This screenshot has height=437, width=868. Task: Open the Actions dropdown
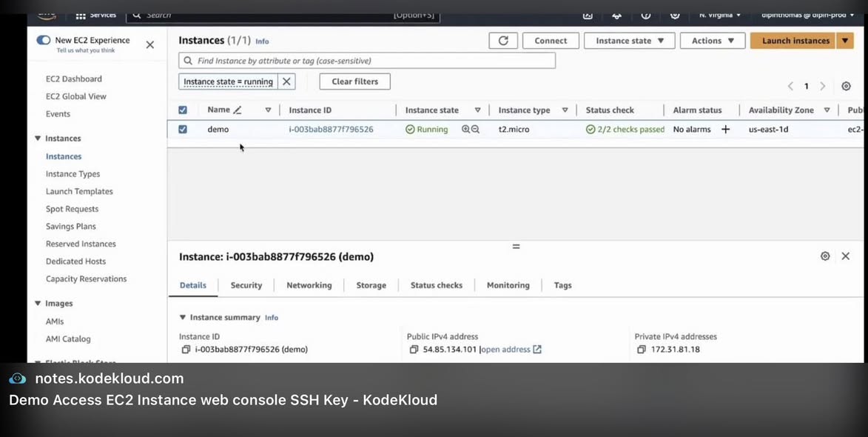[x=713, y=41]
